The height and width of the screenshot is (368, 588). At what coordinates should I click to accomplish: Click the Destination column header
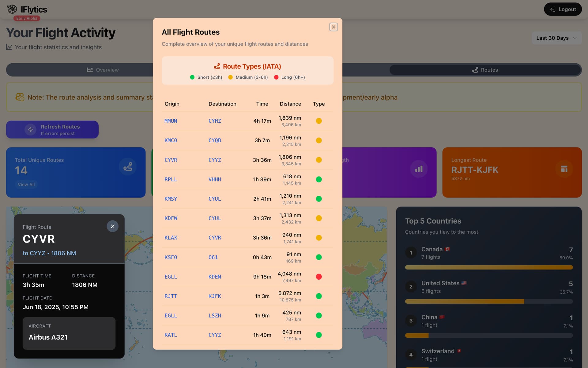[x=222, y=104]
